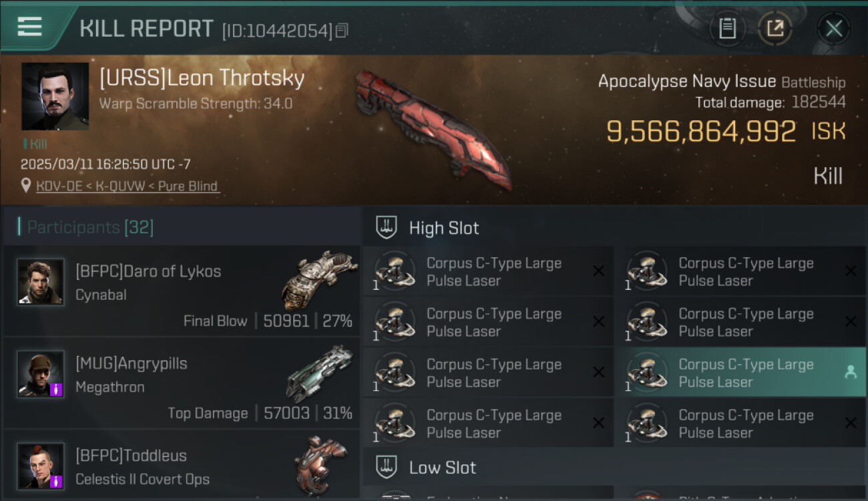Select Angrypills participant entry
Image resolution: width=868 pixels, height=501 pixels.
click(181, 383)
